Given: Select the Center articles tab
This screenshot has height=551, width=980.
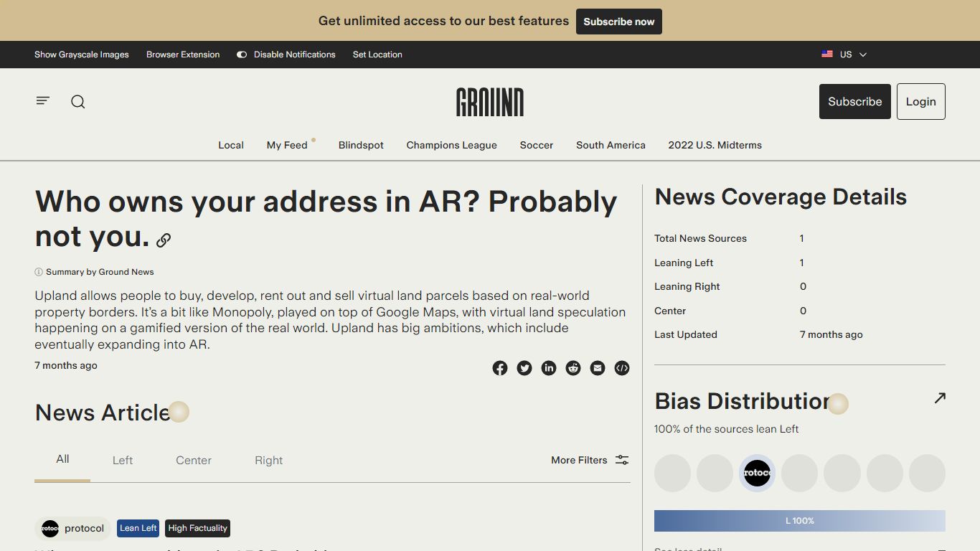Looking at the screenshot, I should pyautogui.click(x=194, y=461).
